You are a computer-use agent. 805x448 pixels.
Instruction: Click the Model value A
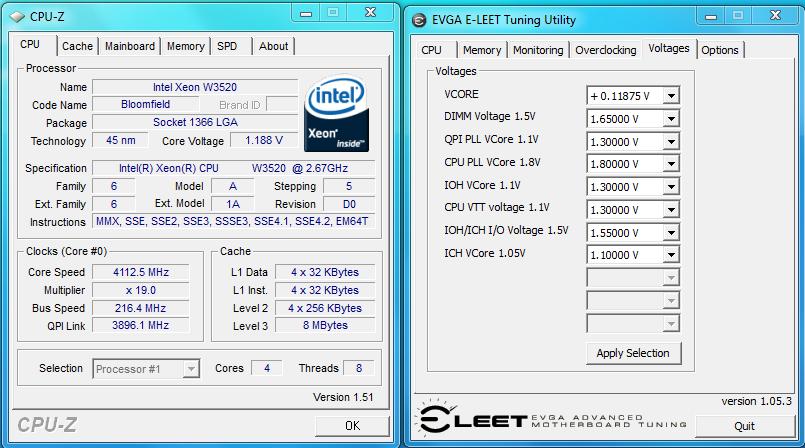[x=233, y=186]
